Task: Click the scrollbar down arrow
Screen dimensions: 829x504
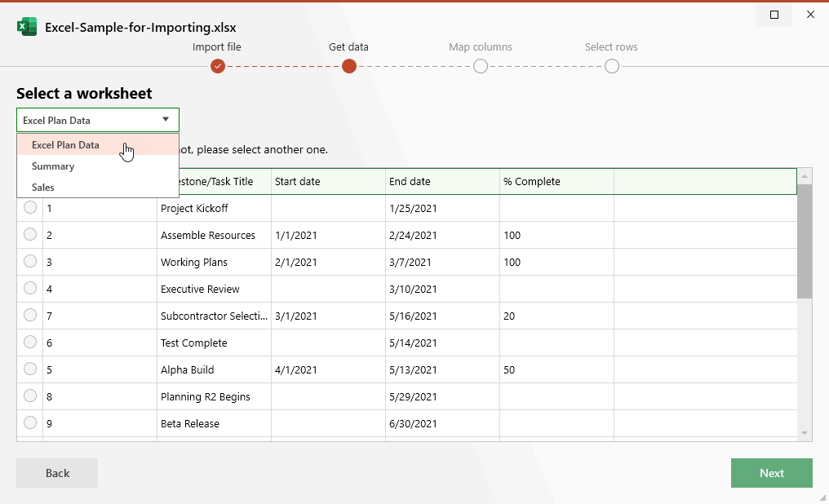Action: (803, 433)
